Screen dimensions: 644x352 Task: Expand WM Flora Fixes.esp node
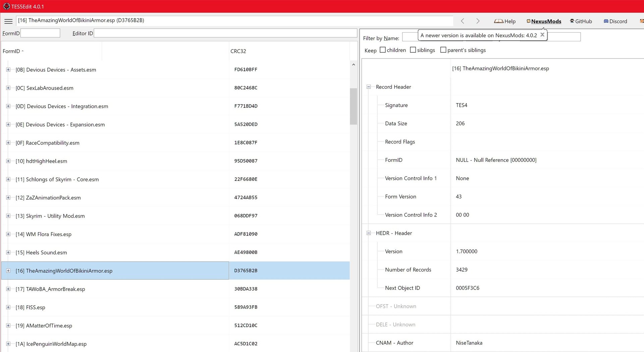pos(8,234)
